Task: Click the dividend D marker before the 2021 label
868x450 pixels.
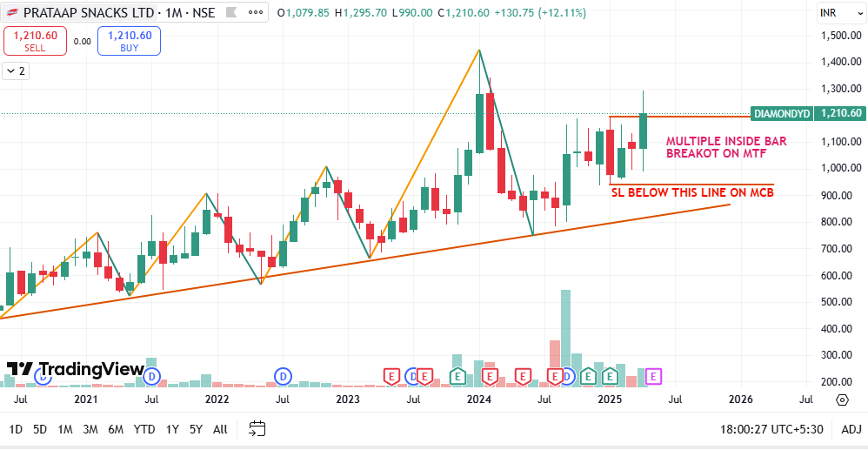Action: [x=43, y=377]
